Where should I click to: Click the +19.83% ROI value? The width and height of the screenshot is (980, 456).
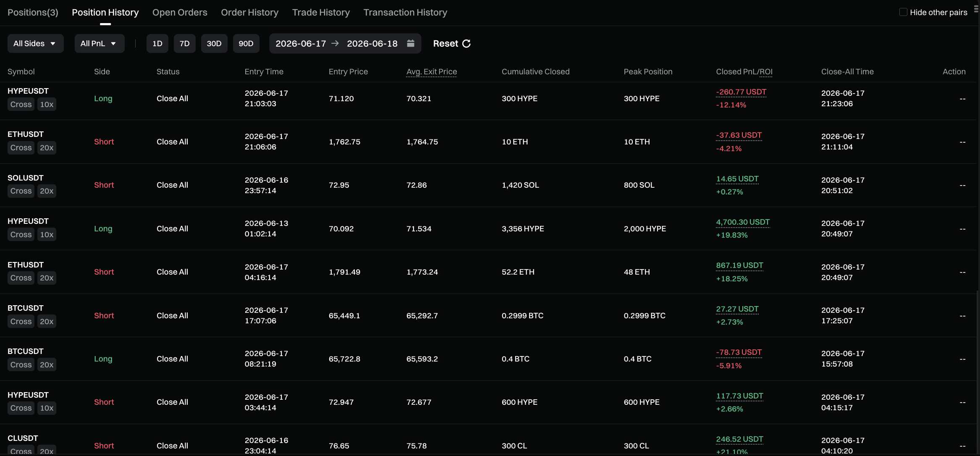click(x=732, y=235)
